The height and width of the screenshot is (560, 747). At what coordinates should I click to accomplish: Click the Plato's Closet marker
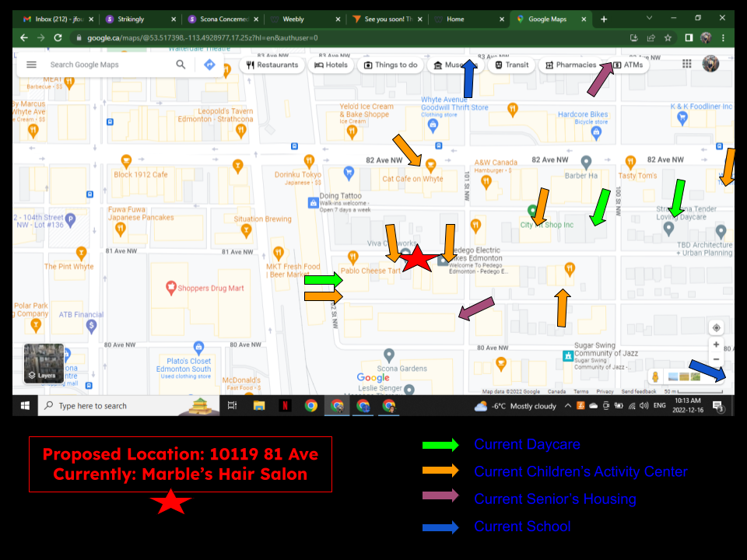click(198, 348)
